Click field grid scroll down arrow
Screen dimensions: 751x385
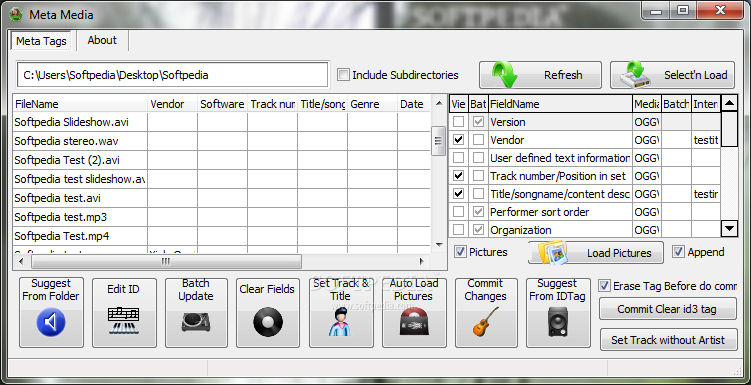click(x=729, y=228)
